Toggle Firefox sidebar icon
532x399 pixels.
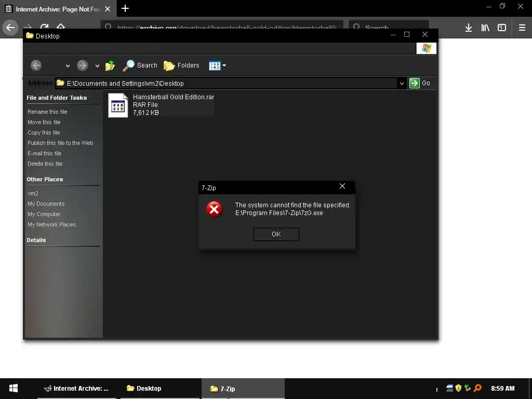(x=502, y=28)
